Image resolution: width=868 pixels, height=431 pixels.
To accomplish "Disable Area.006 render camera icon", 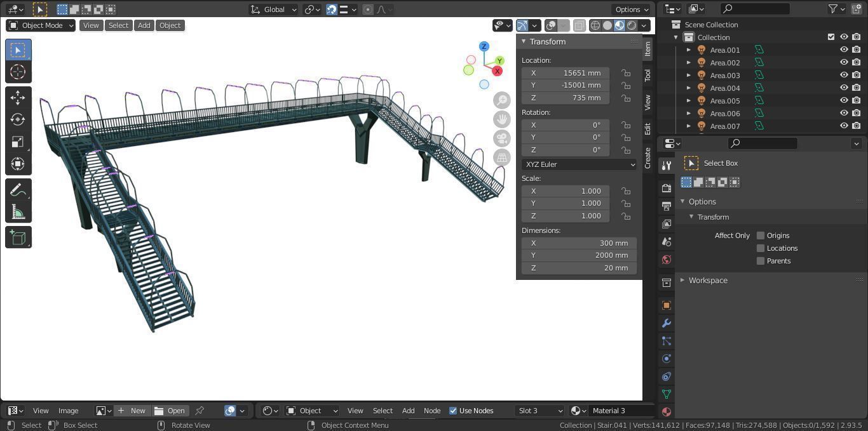I will (x=857, y=113).
